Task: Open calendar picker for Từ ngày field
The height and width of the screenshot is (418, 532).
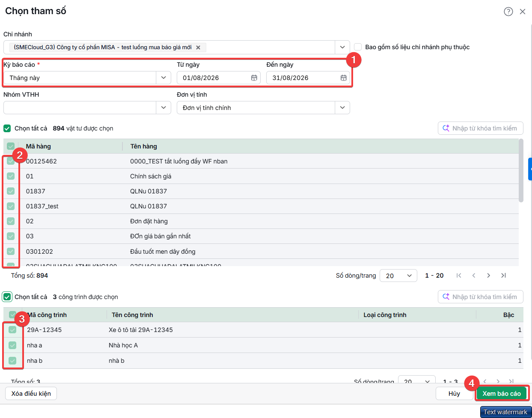Action: 254,78
